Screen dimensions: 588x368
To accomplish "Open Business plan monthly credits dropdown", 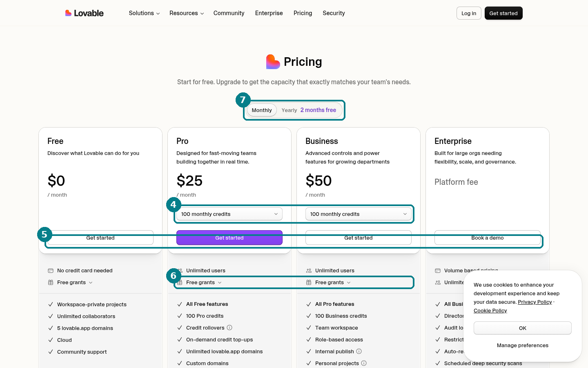I will tap(359, 214).
